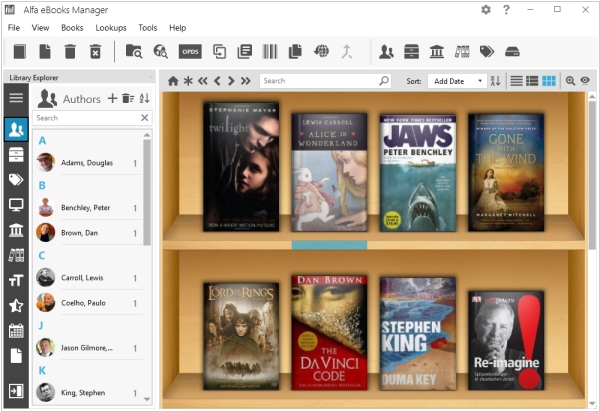Click the web search globe icon

321,51
